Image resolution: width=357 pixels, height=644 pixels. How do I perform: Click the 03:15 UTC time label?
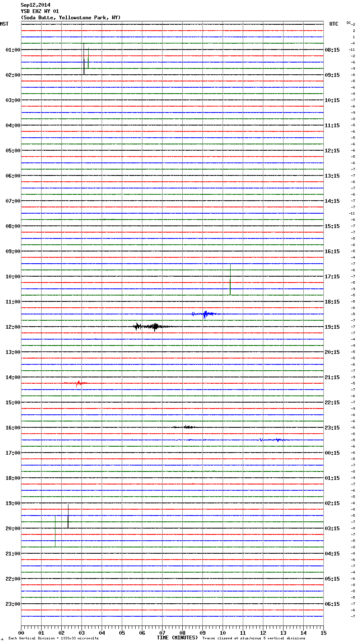click(x=332, y=529)
